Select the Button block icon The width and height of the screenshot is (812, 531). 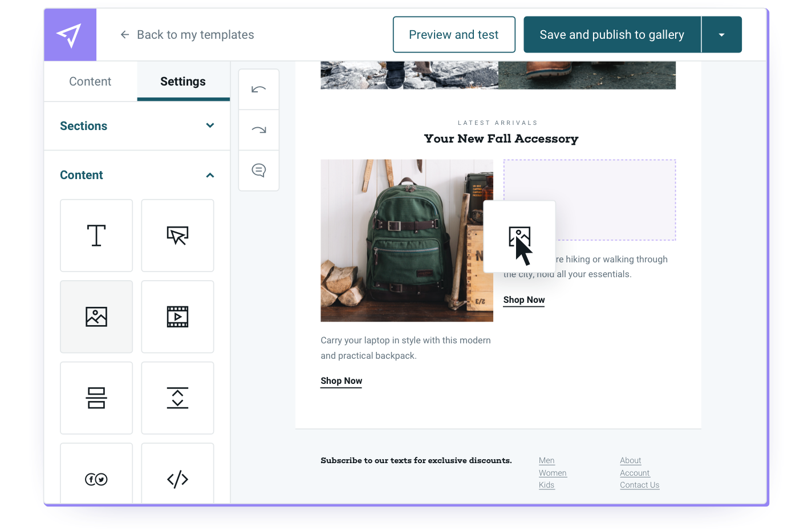(177, 236)
